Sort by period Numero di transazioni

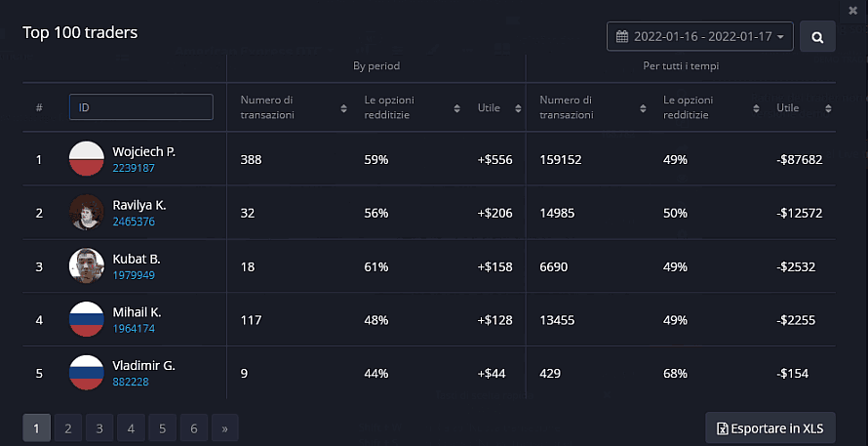tap(343, 107)
